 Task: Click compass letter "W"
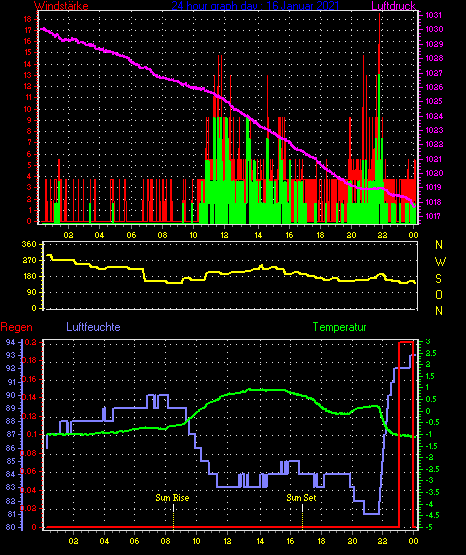(x=440, y=262)
